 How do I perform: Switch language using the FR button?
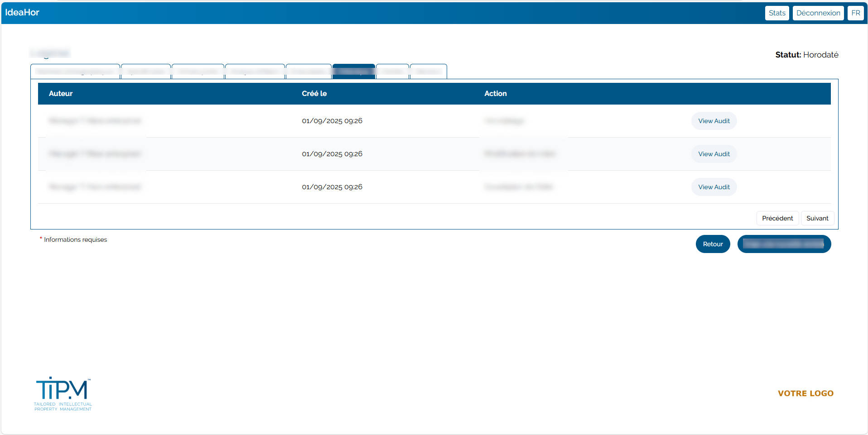[x=855, y=13]
